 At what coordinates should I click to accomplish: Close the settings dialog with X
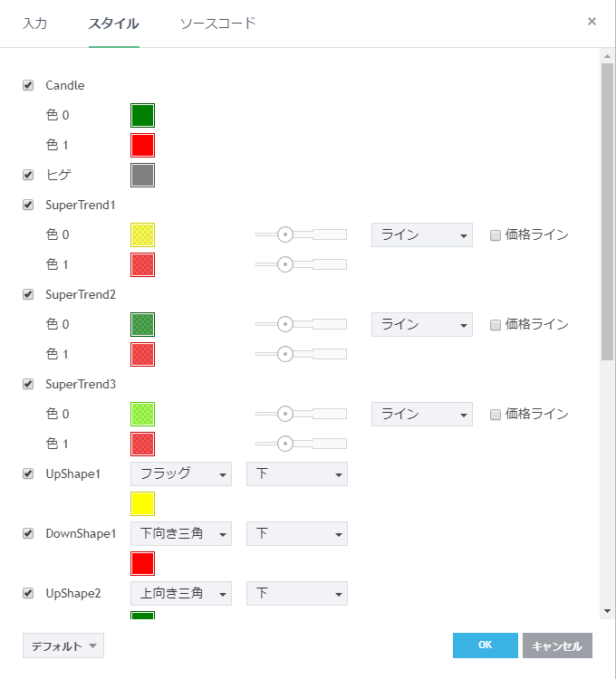point(592,21)
